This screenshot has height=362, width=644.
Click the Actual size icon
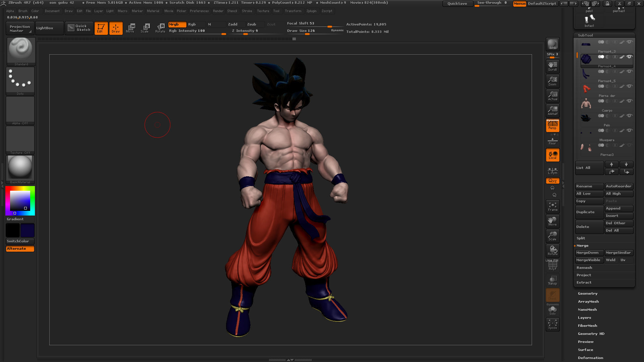click(x=552, y=96)
